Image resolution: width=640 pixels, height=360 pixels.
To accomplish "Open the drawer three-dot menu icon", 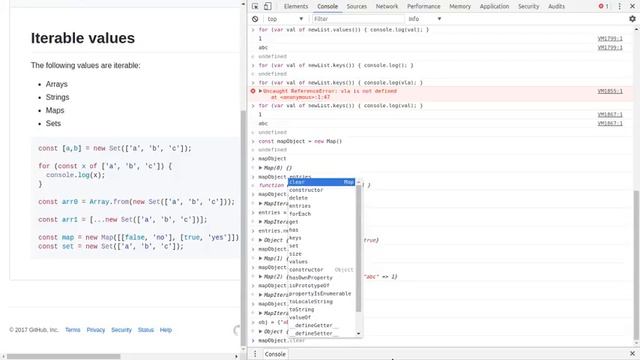I will (x=255, y=354).
